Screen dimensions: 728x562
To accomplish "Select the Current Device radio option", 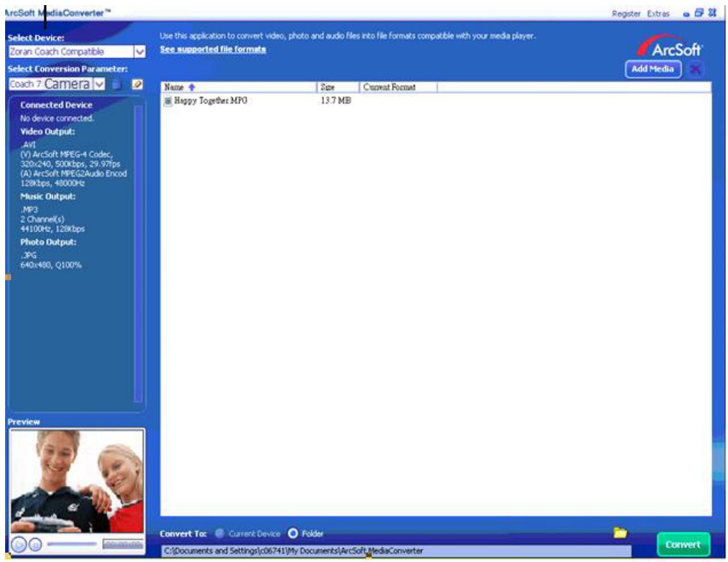I will (x=220, y=534).
